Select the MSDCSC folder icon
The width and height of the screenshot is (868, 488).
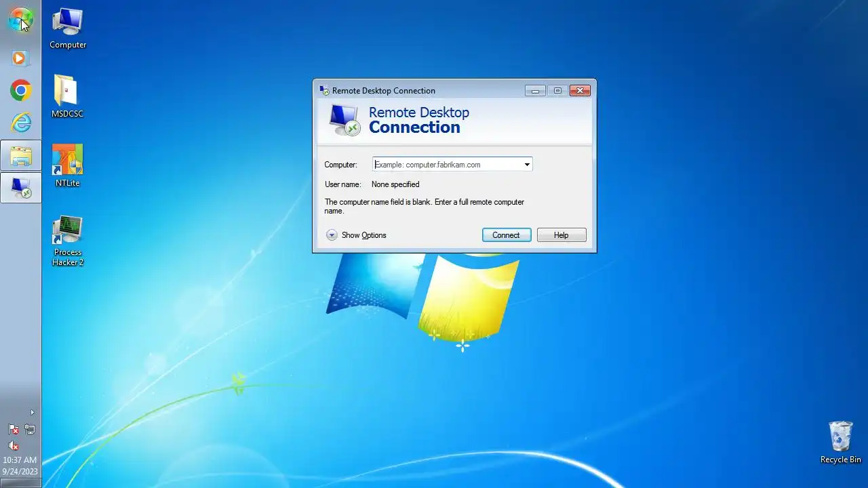click(67, 96)
